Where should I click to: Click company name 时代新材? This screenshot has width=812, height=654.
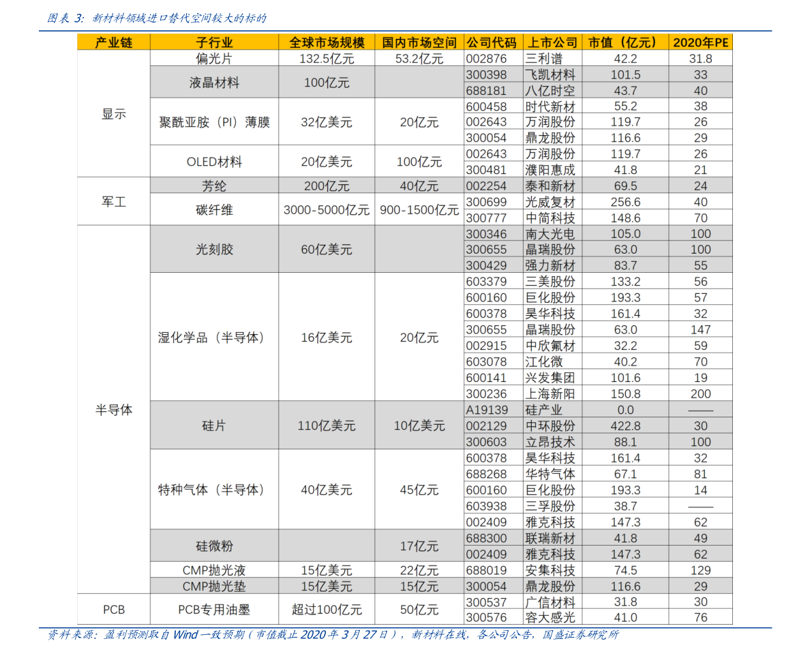[550, 106]
